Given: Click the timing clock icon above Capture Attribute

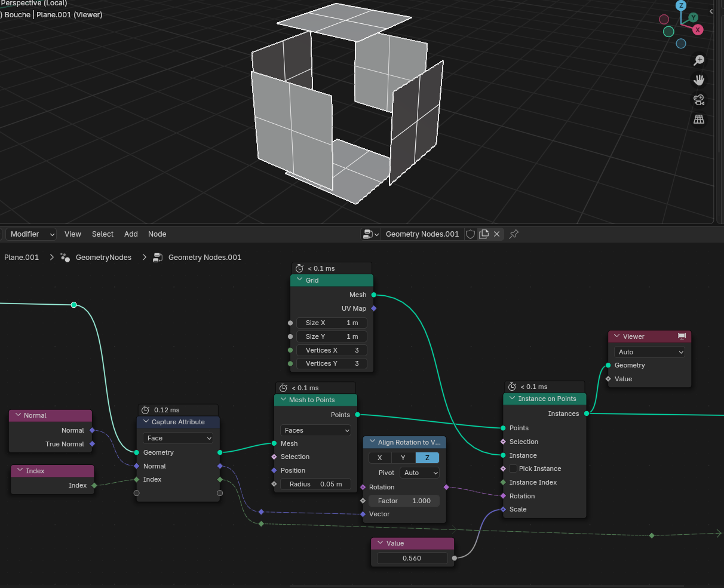Looking at the screenshot, I should pyautogui.click(x=145, y=410).
